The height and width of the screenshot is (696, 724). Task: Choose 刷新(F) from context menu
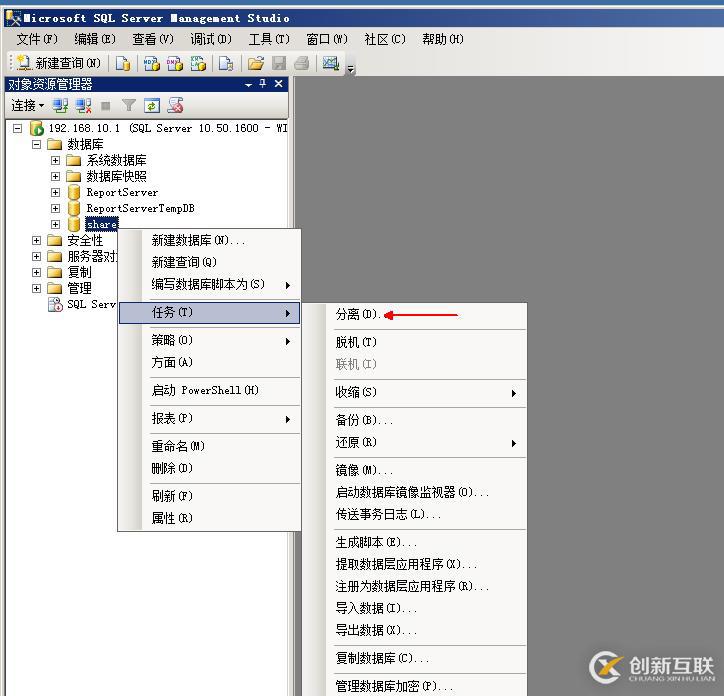(209, 496)
